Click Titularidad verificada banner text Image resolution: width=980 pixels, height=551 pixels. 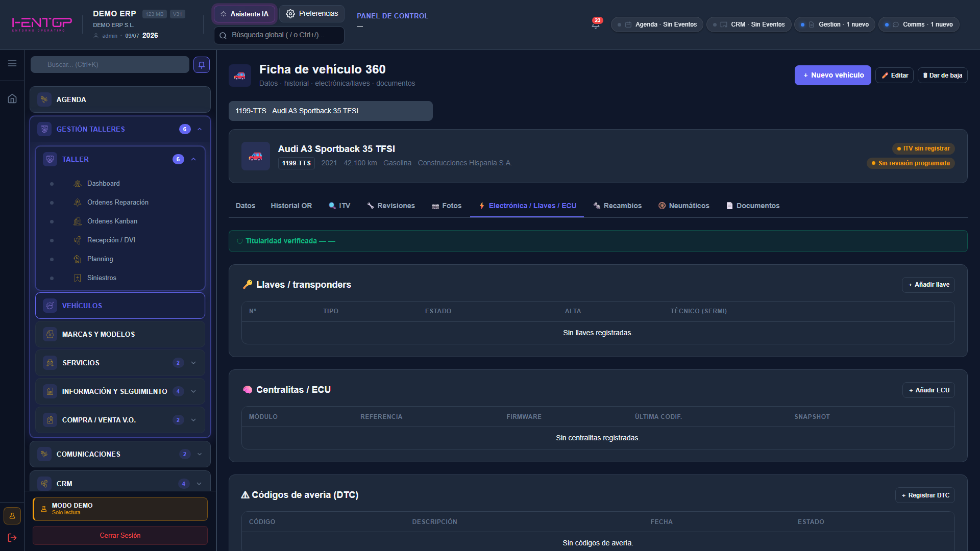coord(281,241)
